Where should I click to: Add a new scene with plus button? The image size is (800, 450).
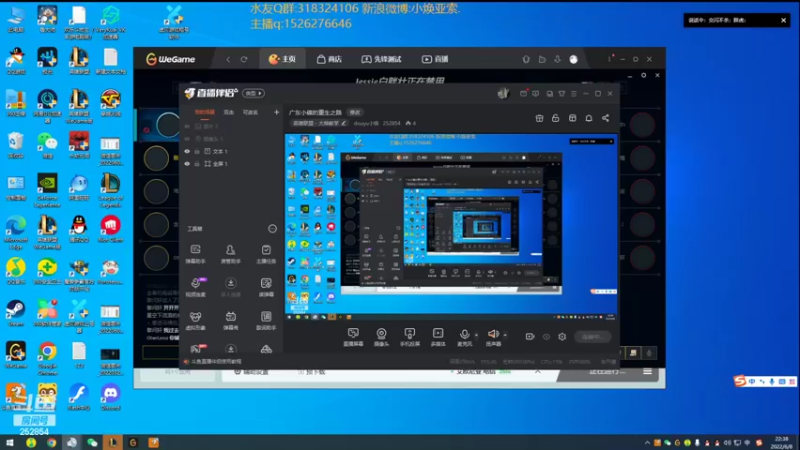276,112
